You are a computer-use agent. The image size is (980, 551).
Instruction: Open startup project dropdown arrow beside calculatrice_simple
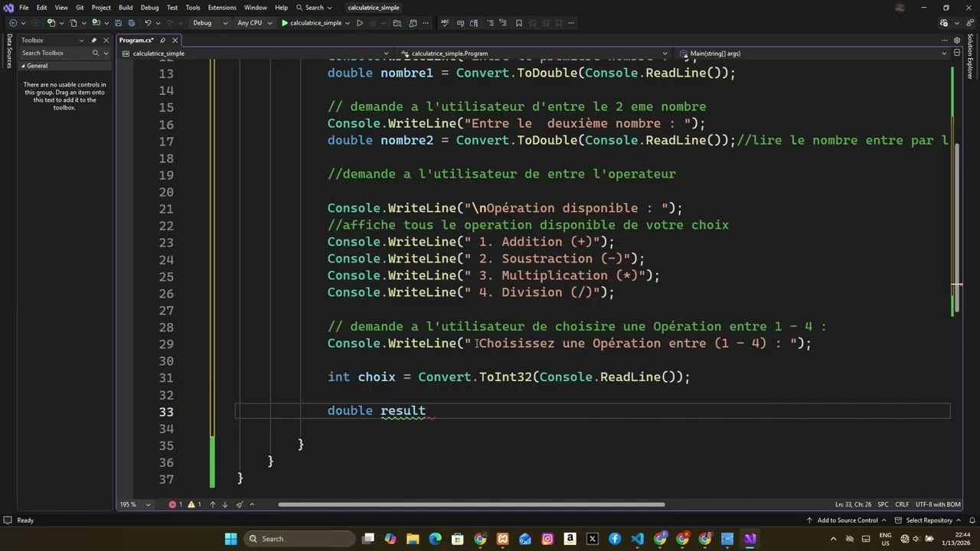[x=348, y=23]
